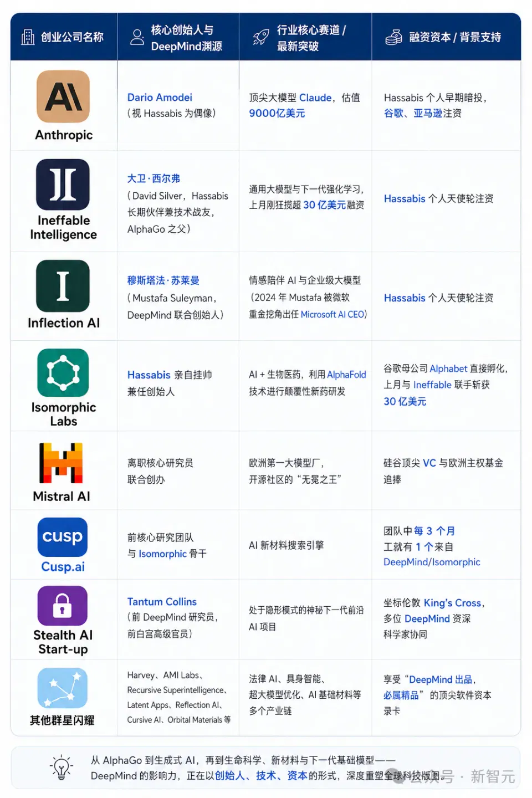Screen dimensions: 532x798
Task: Click the Inflection AI logo icon
Action: [63, 286]
